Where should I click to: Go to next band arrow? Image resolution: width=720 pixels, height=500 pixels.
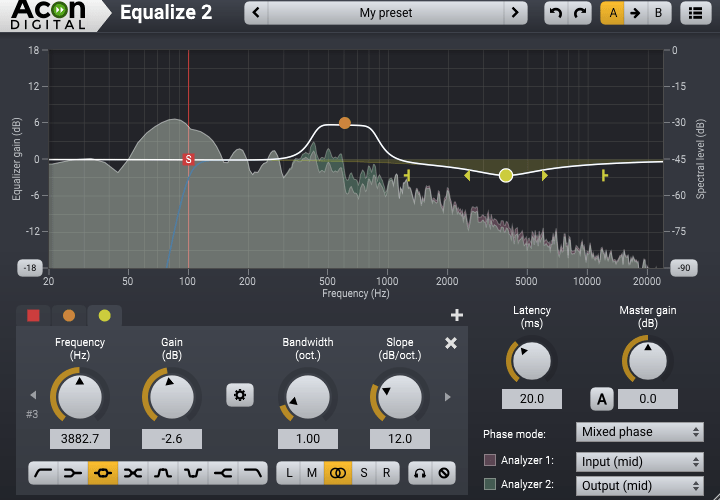click(x=448, y=397)
